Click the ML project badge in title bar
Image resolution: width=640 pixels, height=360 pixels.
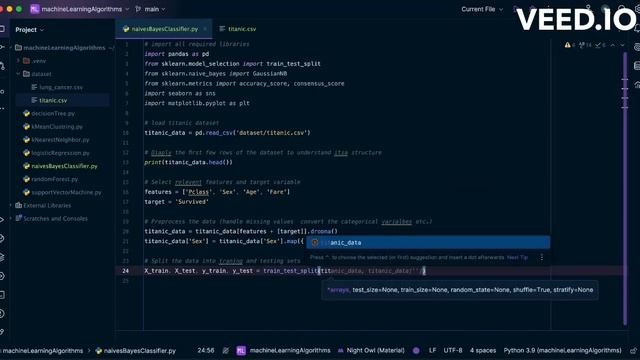(35, 9)
